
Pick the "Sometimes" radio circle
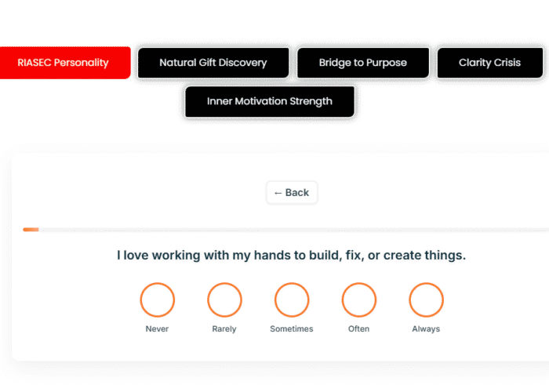coord(292,299)
